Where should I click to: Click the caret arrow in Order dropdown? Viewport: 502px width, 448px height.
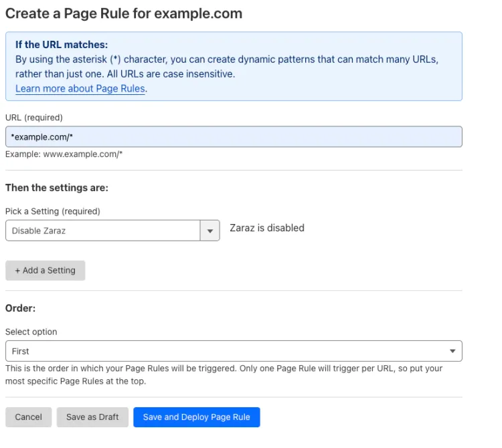pos(452,351)
